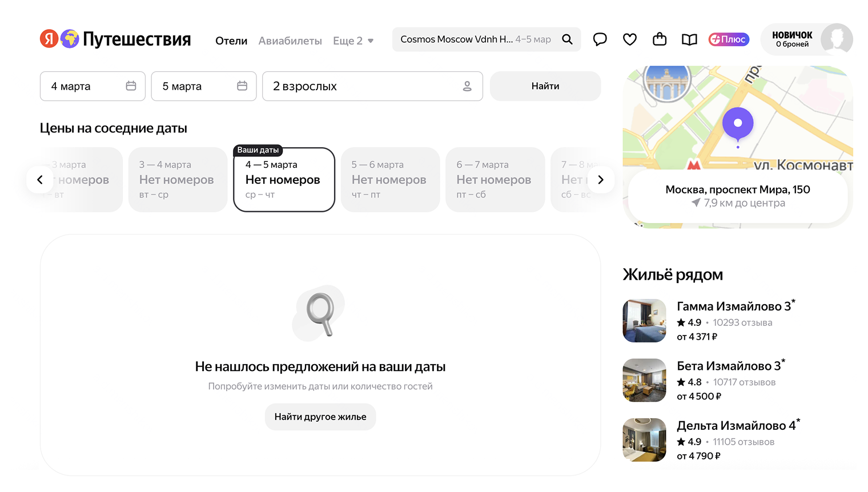Click the guest person icon in 2 взрослых field

tap(467, 86)
